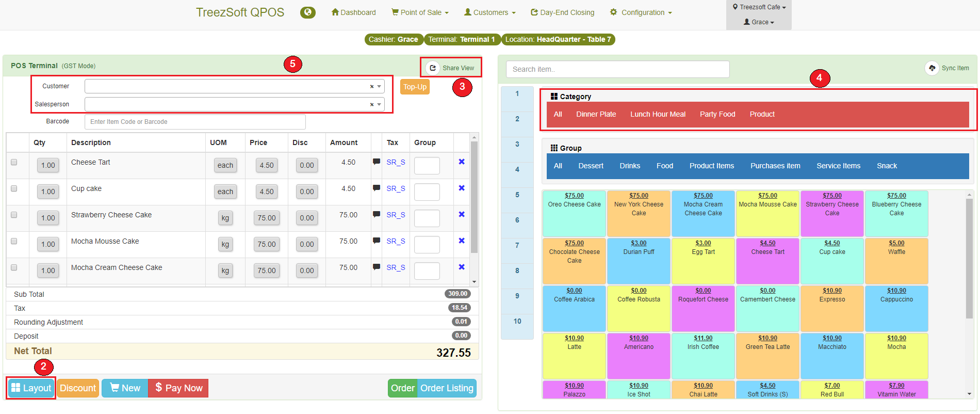
Task: Click the Sync Item cloud icon
Action: pyautogui.click(x=932, y=68)
